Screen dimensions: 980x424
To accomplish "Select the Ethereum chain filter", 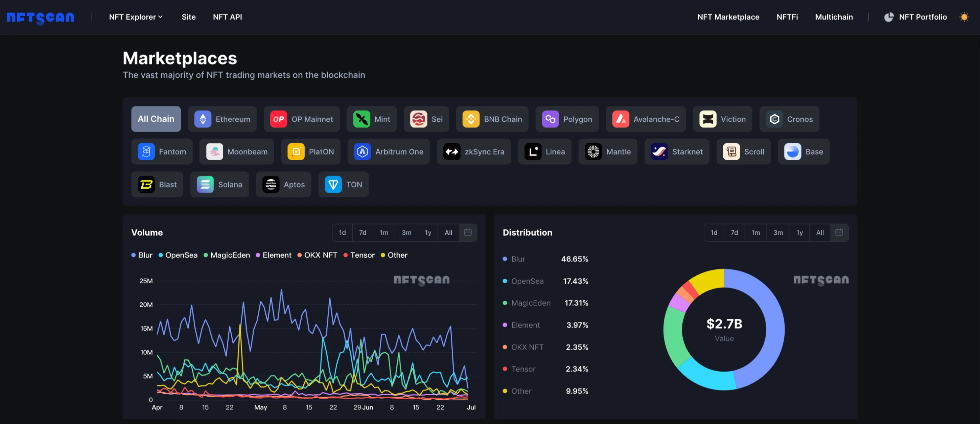I will point(222,119).
